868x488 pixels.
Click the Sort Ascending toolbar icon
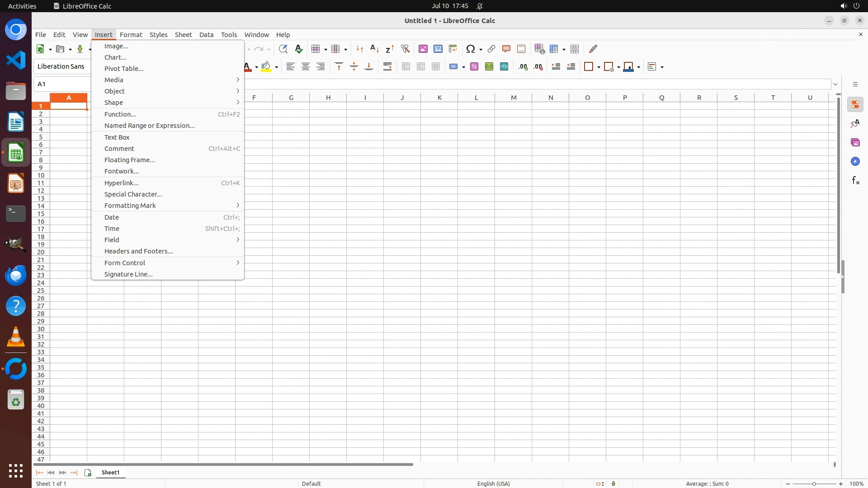pos(374,49)
